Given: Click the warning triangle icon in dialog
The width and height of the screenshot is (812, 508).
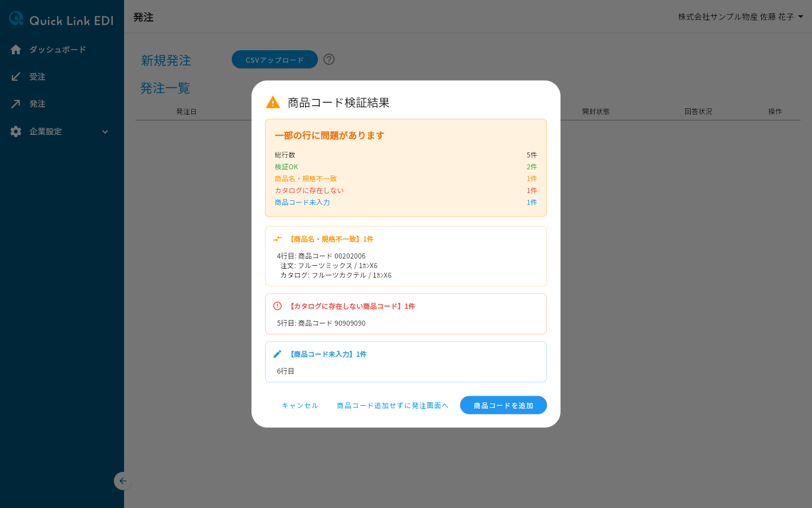Looking at the screenshot, I should (x=273, y=102).
